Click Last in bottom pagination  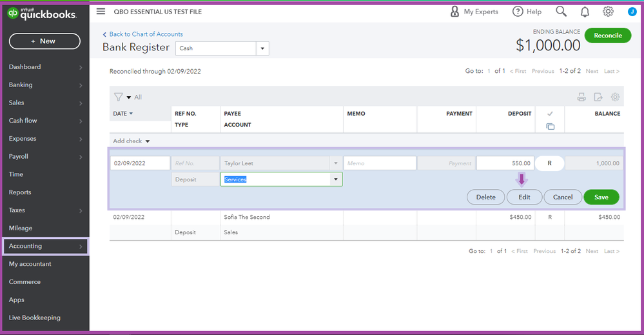pyautogui.click(x=612, y=251)
